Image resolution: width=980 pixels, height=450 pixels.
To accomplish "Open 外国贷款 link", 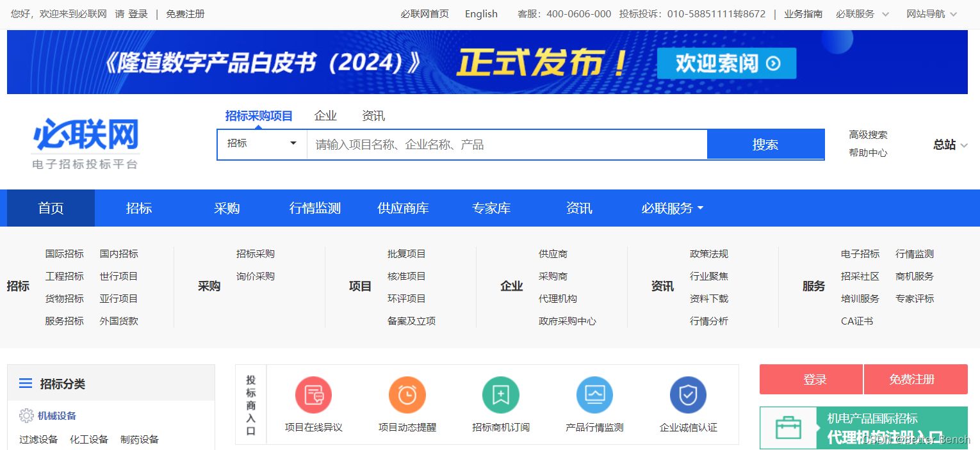I will point(119,321).
